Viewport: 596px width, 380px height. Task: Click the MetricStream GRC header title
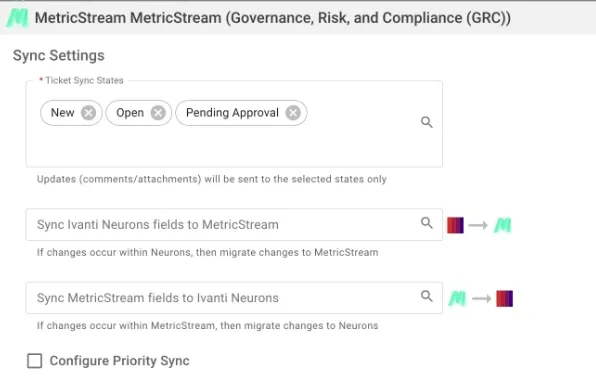click(x=273, y=18)
